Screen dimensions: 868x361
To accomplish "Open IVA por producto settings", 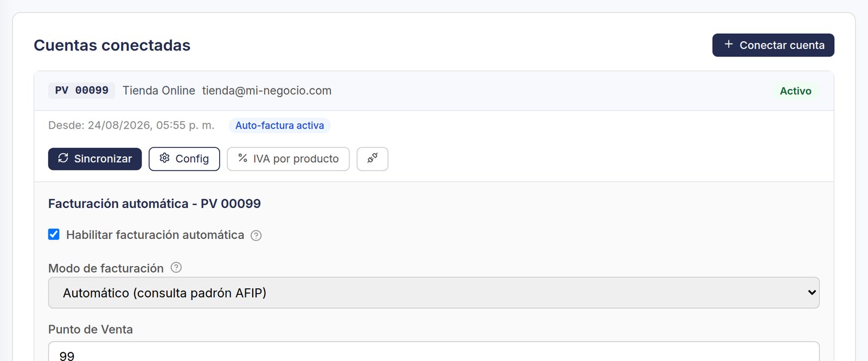I will click(x=288, y=159).
